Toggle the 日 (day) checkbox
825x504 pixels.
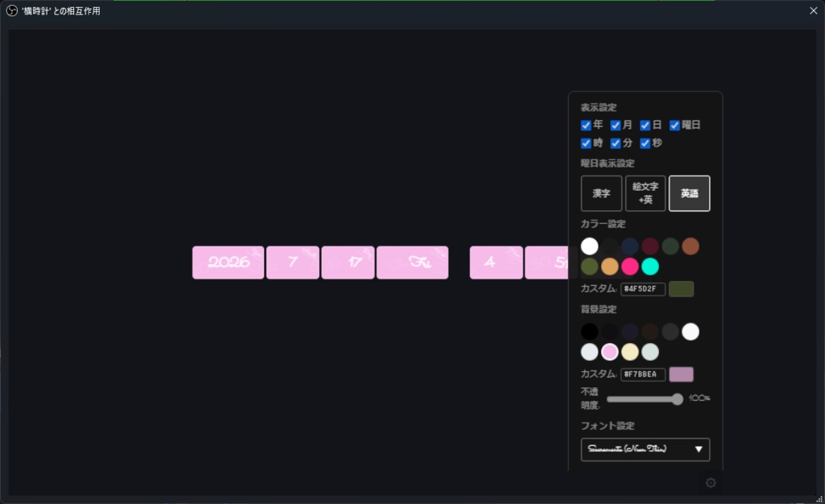645,125
